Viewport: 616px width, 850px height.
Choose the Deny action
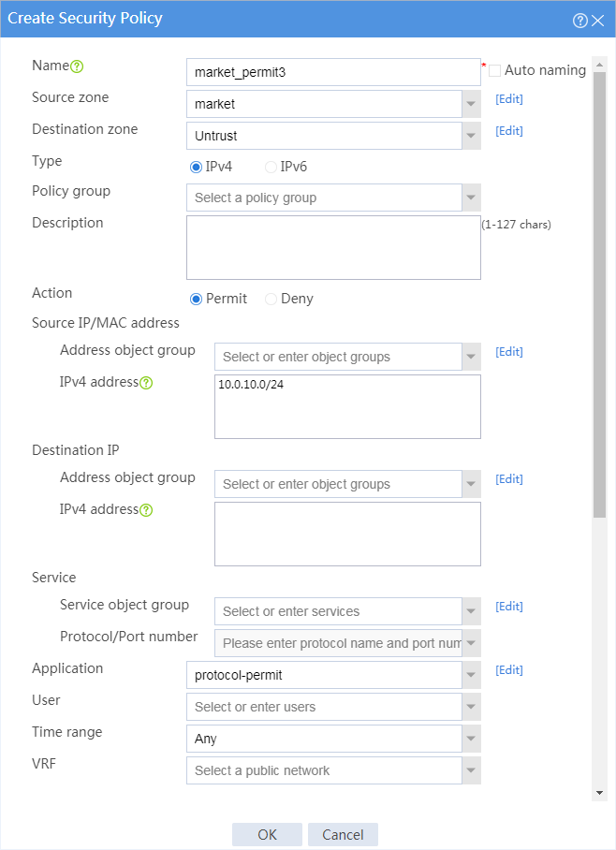pyautogui.click(x=271, y=299)
